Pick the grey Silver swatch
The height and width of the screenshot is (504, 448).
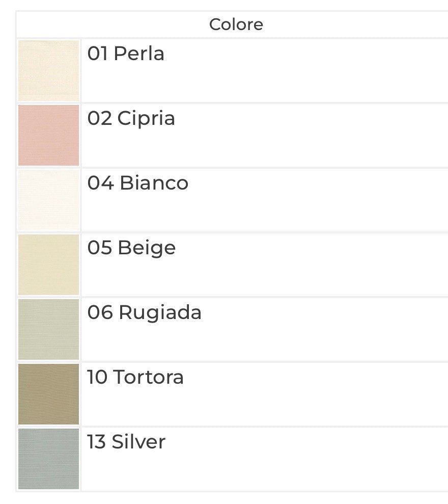pos(49,459)
